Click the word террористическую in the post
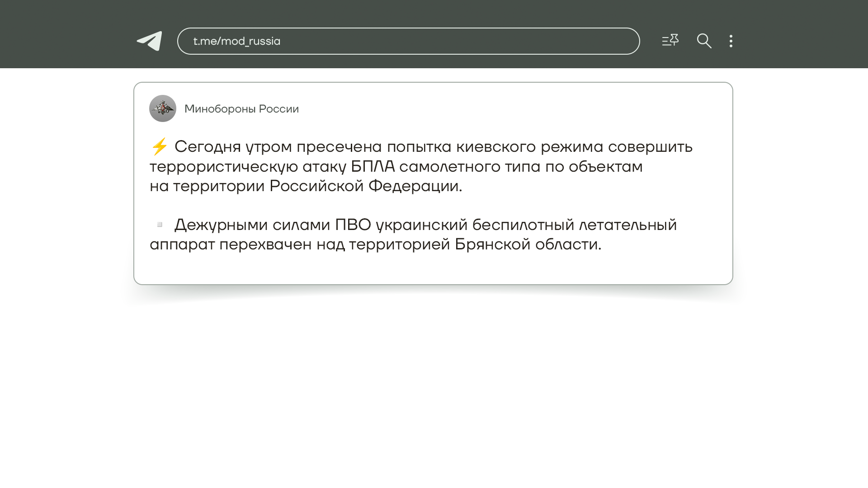Viewport: 868px width, 488px height. 223,167
